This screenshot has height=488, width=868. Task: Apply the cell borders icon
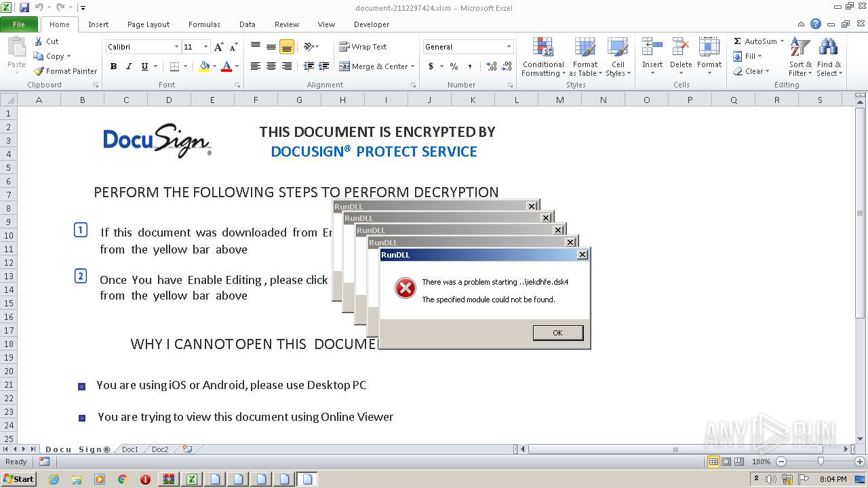[x=174, y=66]
